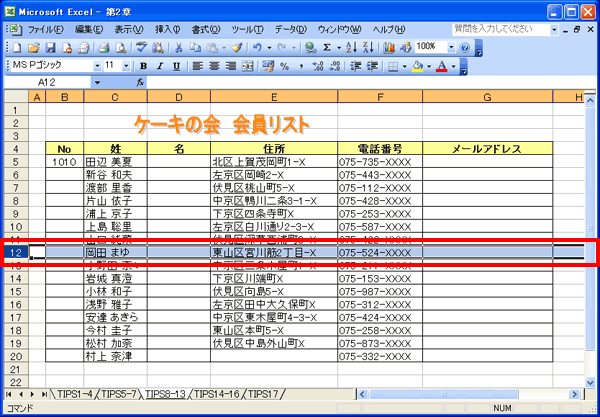
Task: Click the 質問を入力してください help search box
Action: (x=501, y=29)
